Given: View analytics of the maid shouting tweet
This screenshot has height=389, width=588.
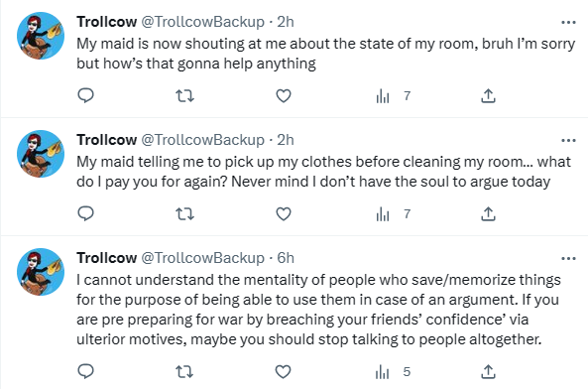Looking at the screenshot, I should click(x=393, y=96).
